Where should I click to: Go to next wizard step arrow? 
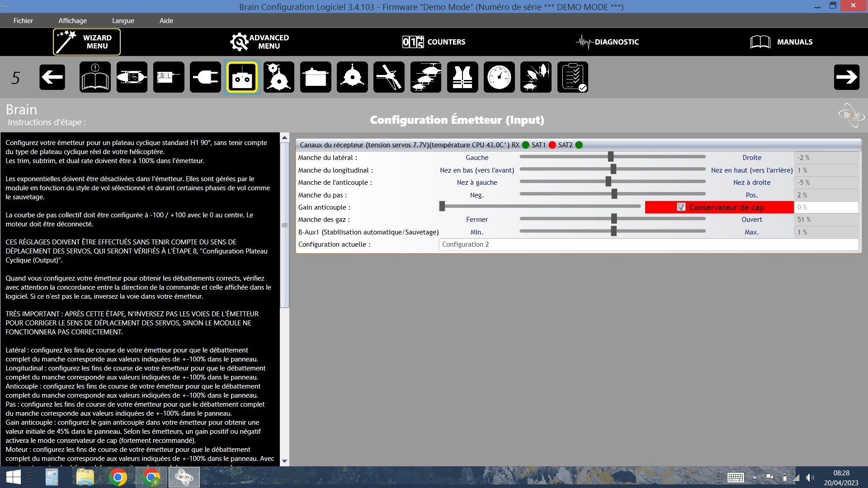(x=846, y=77)
